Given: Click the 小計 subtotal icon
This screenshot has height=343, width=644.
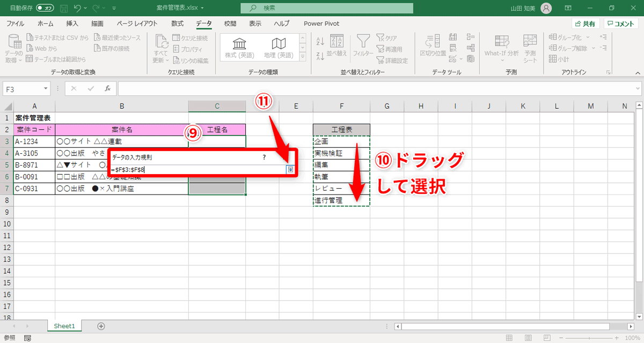Looking at the screenshot, I should (x=558, y=58).
